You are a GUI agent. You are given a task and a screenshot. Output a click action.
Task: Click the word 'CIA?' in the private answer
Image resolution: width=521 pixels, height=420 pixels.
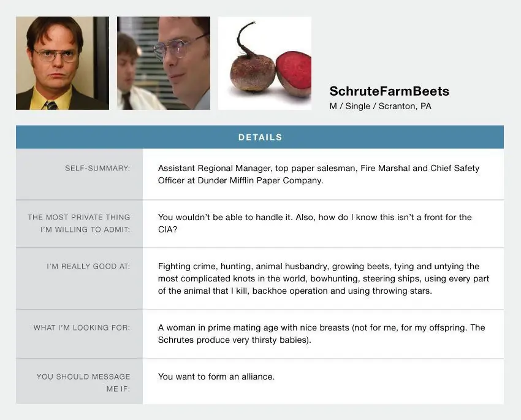click(x=167, y=229)
